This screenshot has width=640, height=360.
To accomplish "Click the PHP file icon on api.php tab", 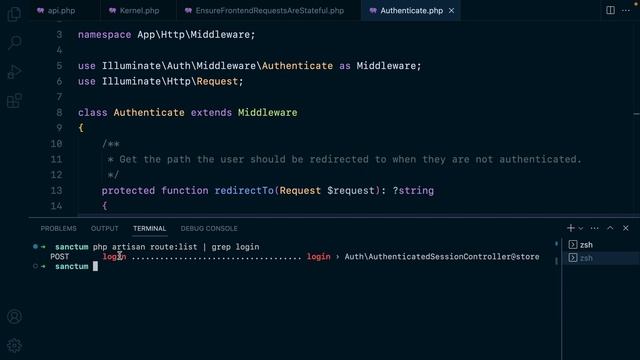I will click(40, 11).
